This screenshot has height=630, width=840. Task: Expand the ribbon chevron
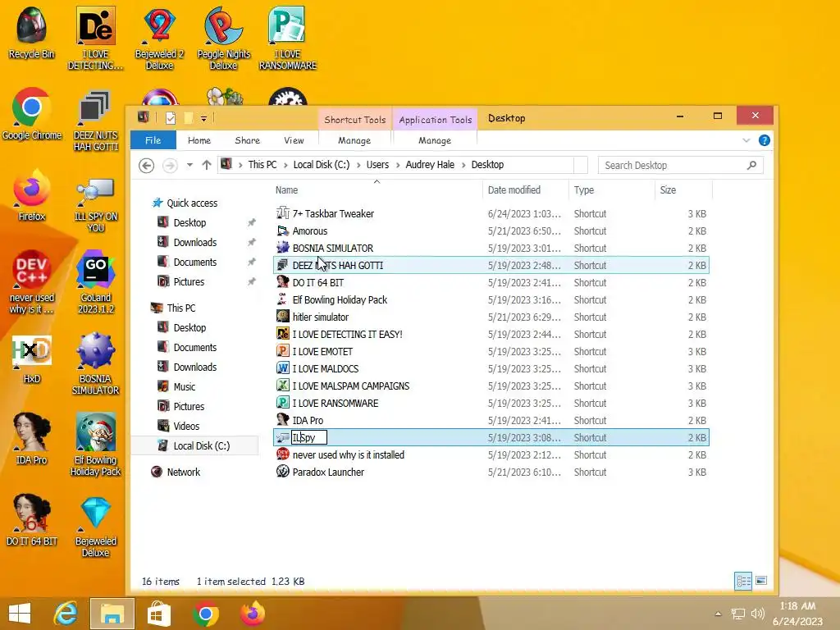coord(746,140)
